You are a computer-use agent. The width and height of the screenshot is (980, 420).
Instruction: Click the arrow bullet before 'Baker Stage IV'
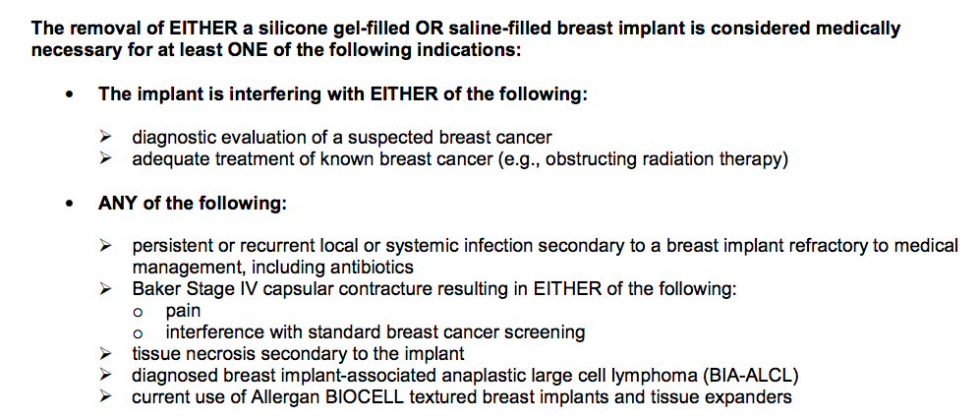tap(104, 289)
